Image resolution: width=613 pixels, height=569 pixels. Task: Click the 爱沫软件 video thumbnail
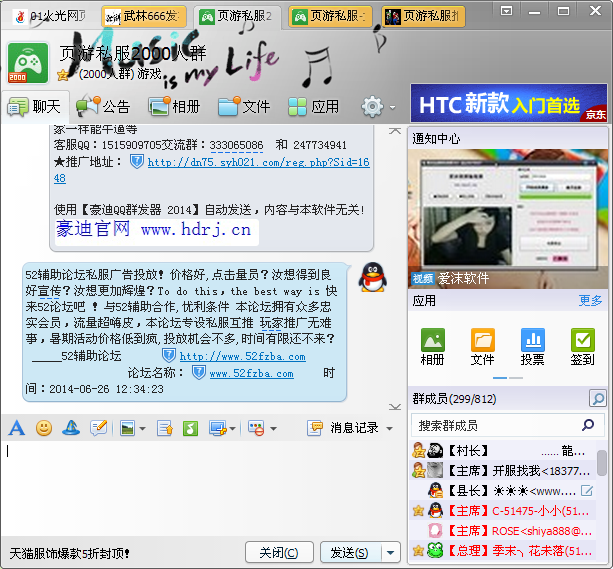(507, 219)
